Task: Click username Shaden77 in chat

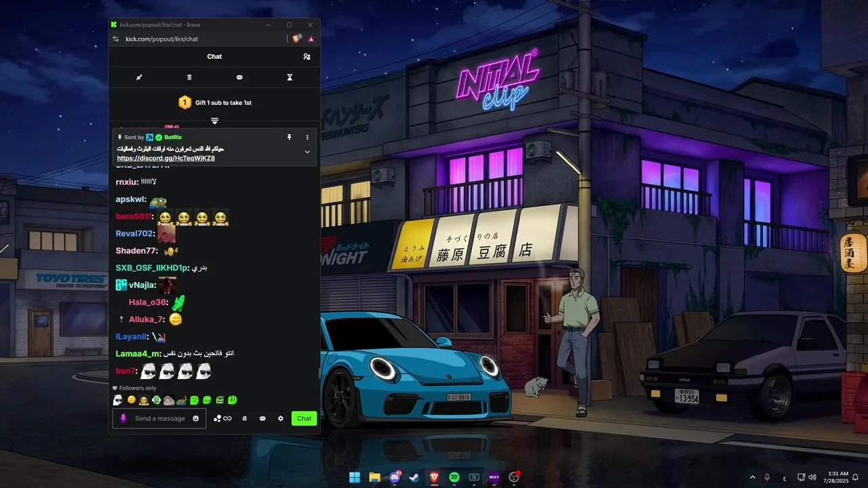Action: point(136,251)
